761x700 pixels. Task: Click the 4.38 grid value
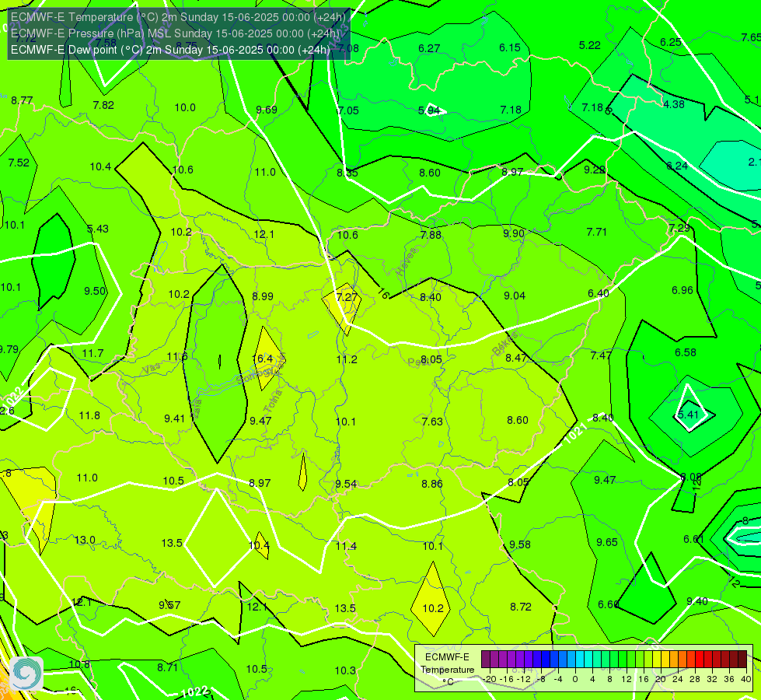coord(674,104)
